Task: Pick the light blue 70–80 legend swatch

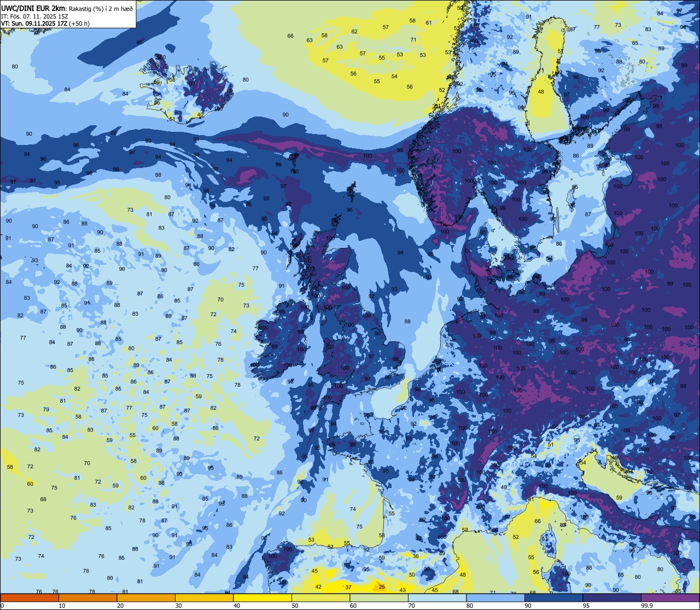Action: tap(437, 597)
